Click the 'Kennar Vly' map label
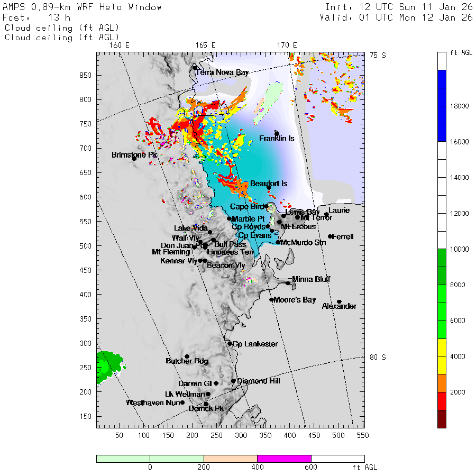476x476 pixels. [x=179, y=261]
